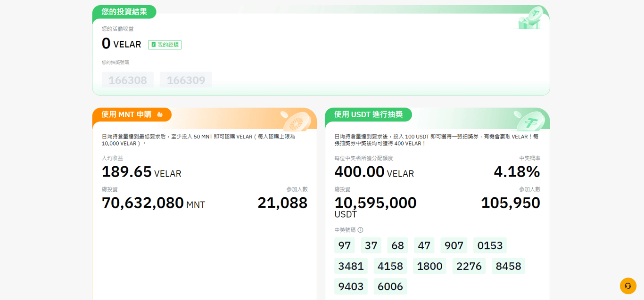644x300 pixels.
Task: Click winning number 4158
Action: pos(390,266)
